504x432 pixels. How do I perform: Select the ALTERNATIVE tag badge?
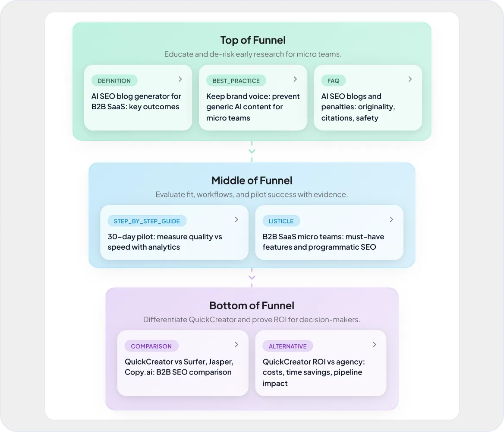click(287, 346)
